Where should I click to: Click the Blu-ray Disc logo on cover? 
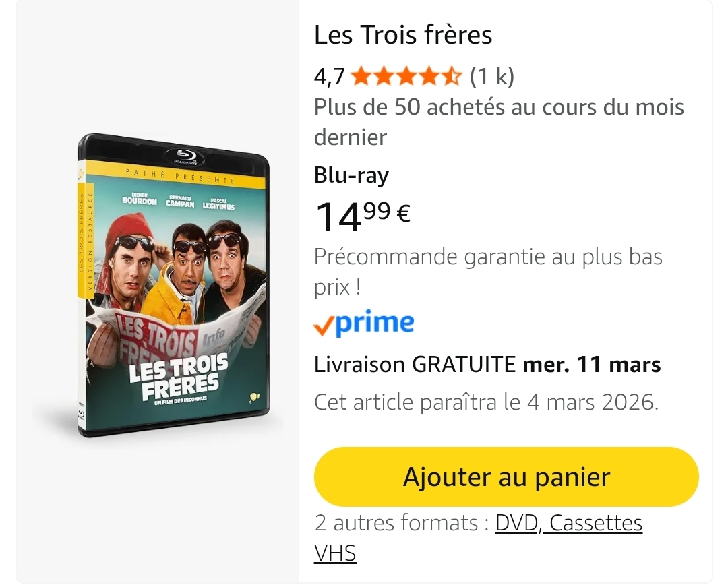[x=185, y=158]
